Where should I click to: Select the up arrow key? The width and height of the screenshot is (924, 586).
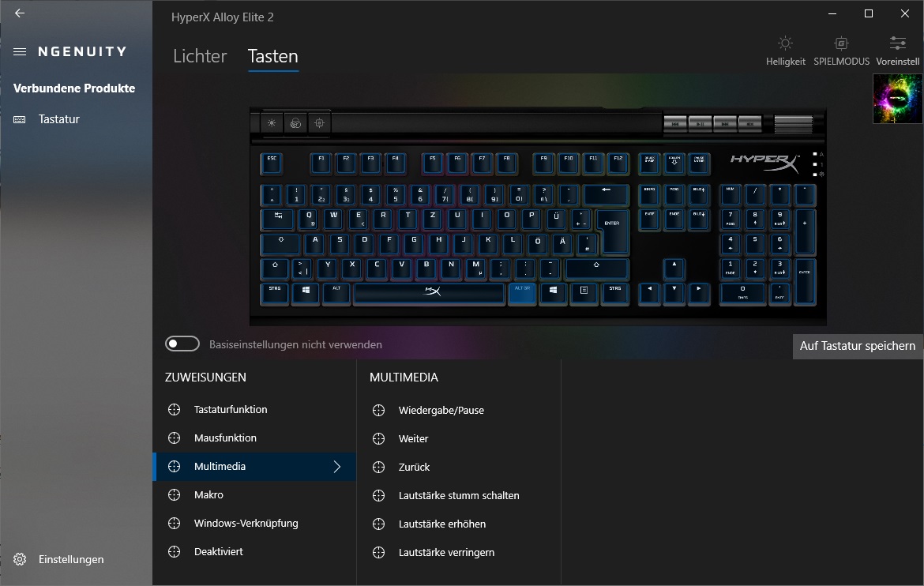click(674, 269)
